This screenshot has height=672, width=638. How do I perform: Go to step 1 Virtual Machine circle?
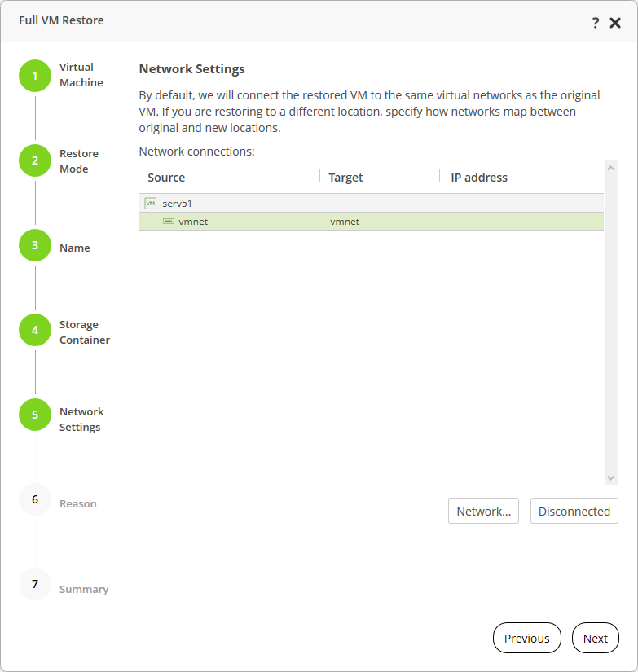(35, 76)
